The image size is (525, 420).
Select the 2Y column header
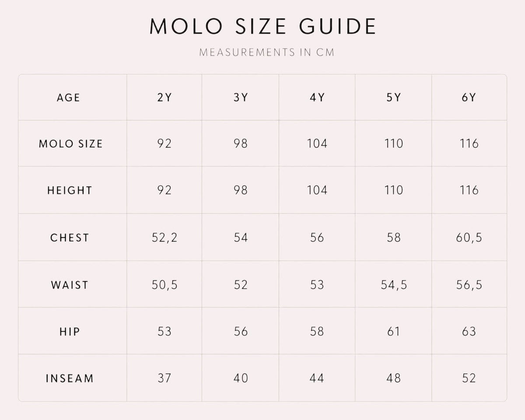click(164, 97)
